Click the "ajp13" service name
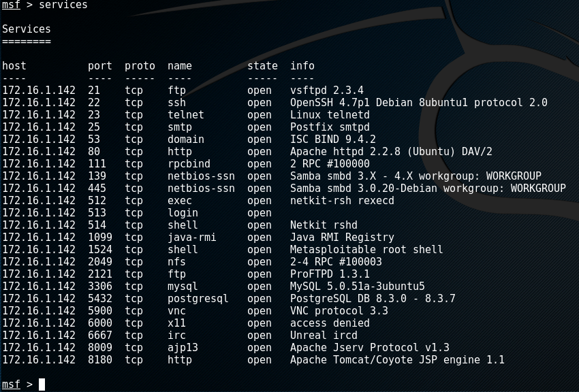This screenshot has width=579, height=392. [x=183, y=347]
